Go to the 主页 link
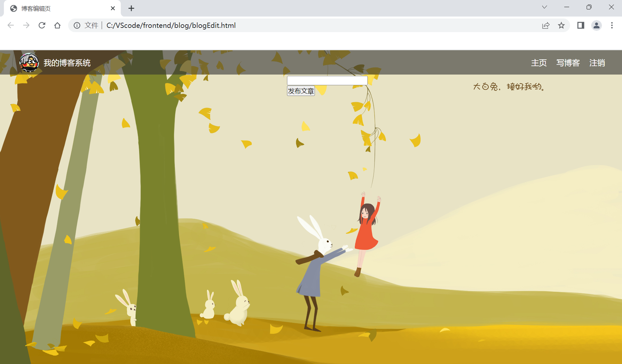 pos(539,63)
